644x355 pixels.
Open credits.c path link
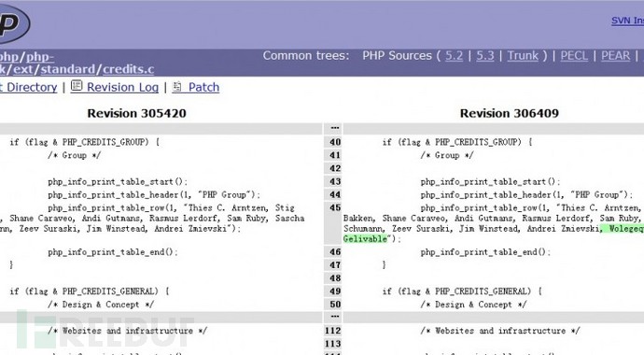click(128, 69)
